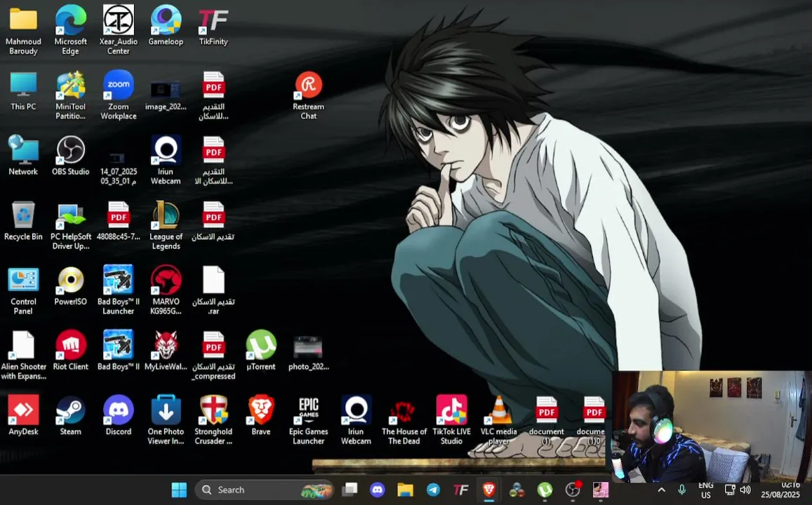Switch to TikFinity in the taskbar

[x=461, y=490]
